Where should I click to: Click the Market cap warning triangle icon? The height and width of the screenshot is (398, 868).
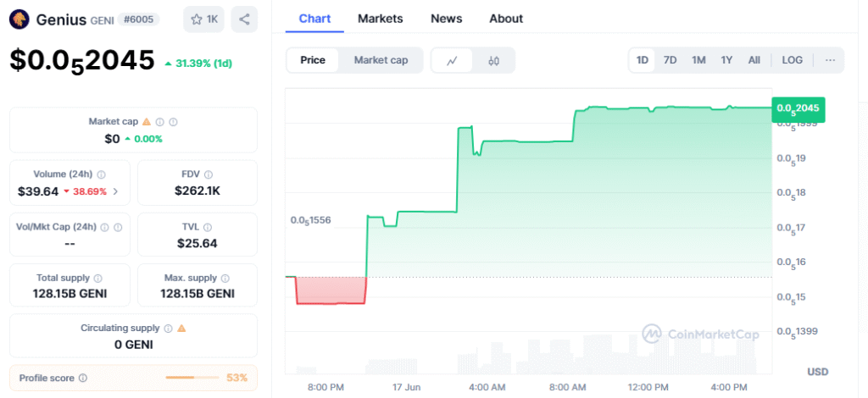pos(147,122)
